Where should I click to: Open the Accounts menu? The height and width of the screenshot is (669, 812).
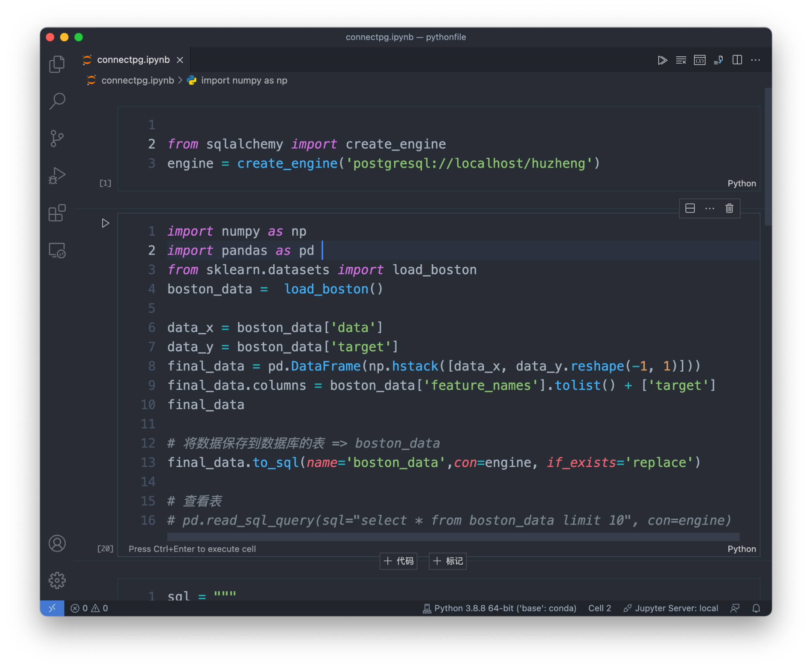coord(57,543)
